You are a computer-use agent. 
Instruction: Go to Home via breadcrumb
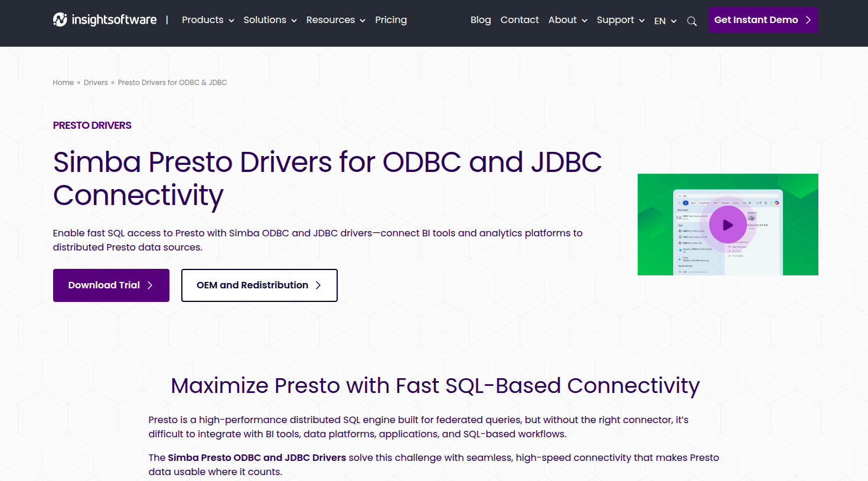click(x=63, y=83)
